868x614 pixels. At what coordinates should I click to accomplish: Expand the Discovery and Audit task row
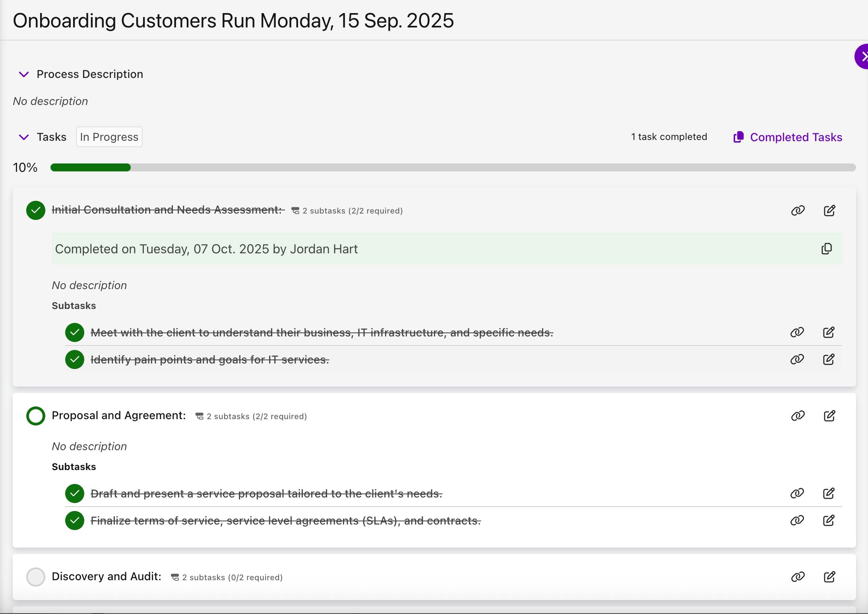coord(107,577)
